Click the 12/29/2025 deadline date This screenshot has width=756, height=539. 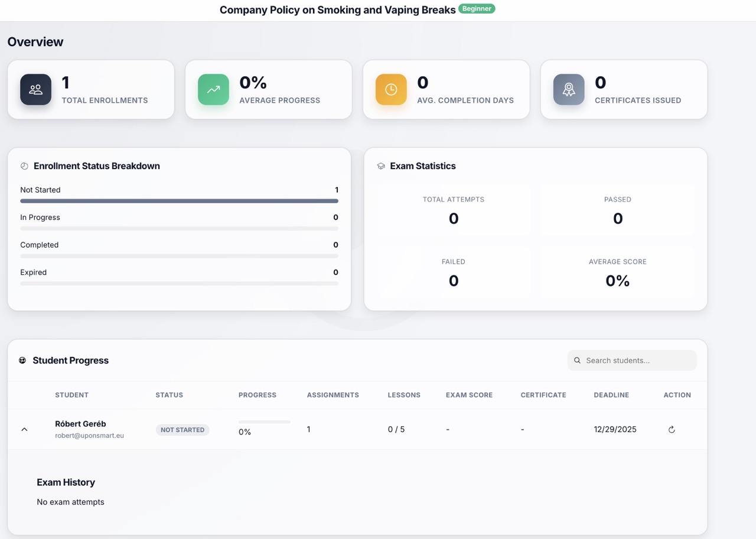[x=615, y=429]
